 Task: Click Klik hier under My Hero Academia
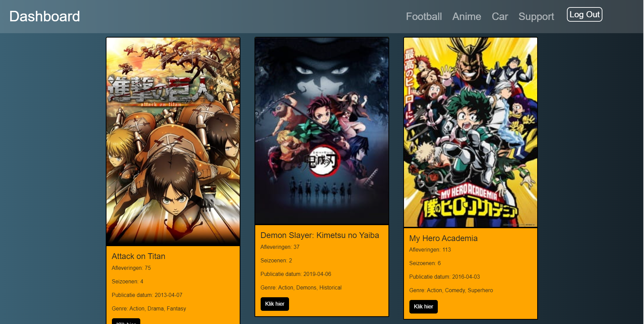424,307
